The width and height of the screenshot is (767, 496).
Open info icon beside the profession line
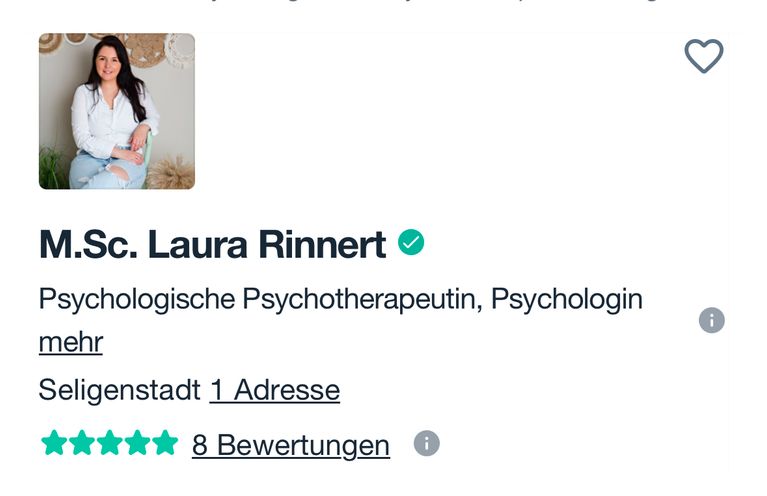712,320
